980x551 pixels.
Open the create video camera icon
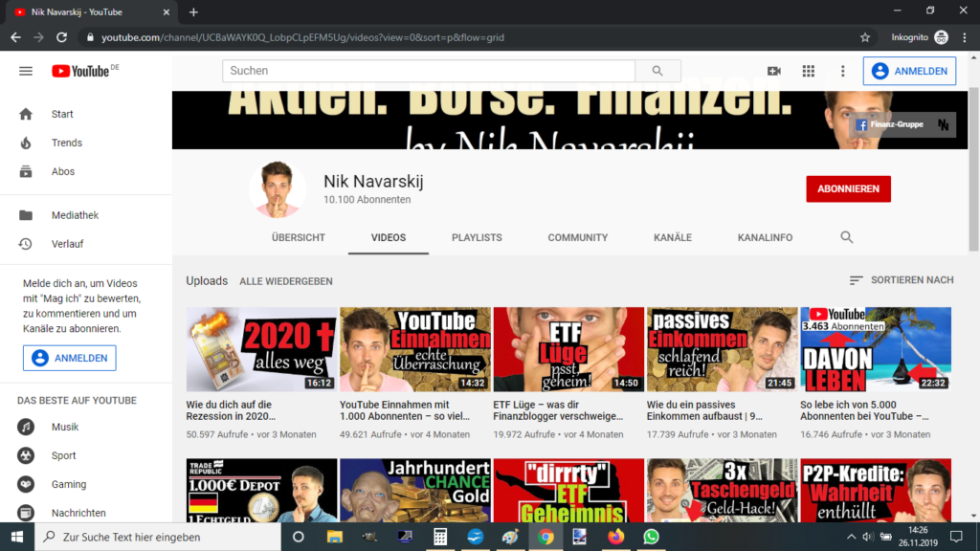tap(773, 71)
